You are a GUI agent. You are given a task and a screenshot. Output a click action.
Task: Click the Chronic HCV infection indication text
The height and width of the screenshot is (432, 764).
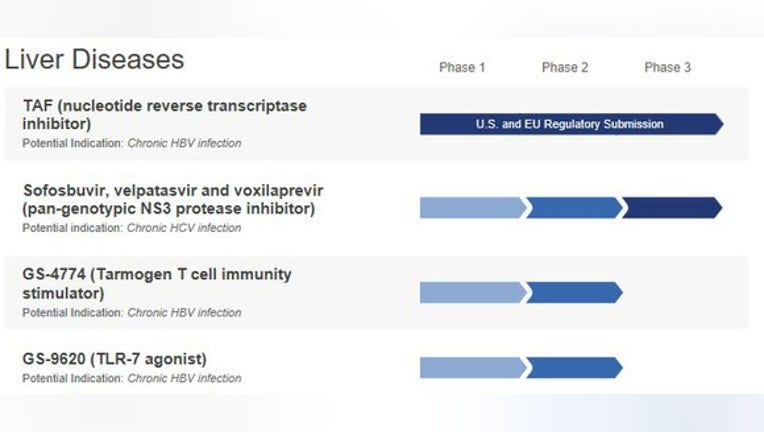pyautogui.click(x=184, y=228)
